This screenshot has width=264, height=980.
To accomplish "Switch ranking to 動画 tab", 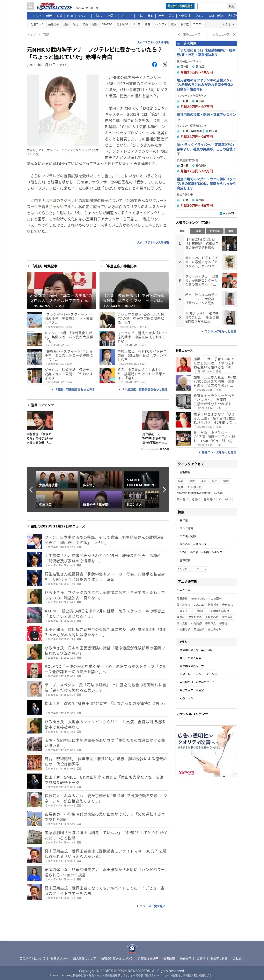I will point(231,231).
